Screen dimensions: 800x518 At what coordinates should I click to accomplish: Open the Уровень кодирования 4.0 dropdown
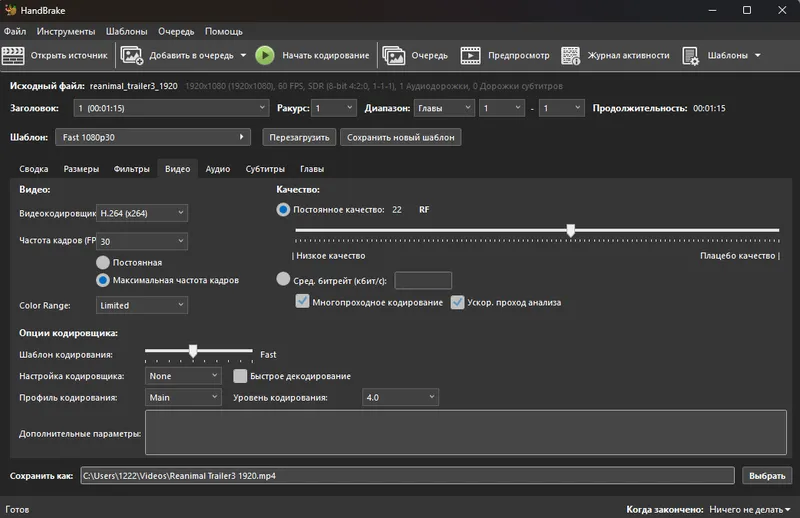(x=400, y=398)
